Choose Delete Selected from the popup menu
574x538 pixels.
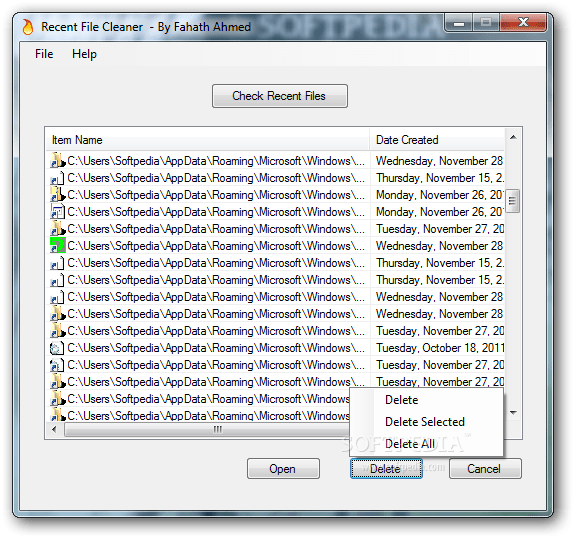426,422
